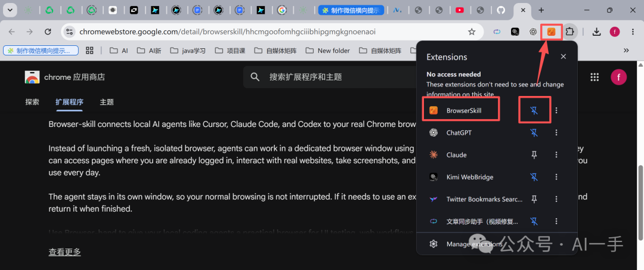
Task: Open the Chrome profile avatar in toolbar
Action: 614,32
